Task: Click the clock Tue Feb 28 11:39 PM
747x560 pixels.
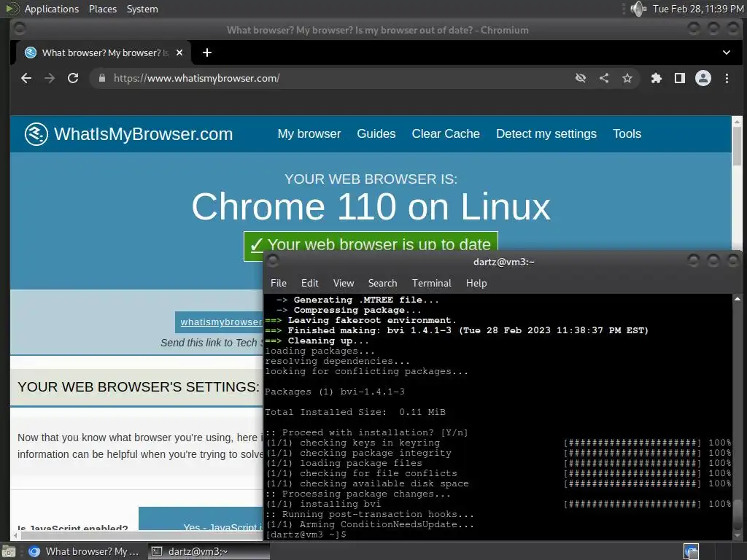Action: [698, 9]
